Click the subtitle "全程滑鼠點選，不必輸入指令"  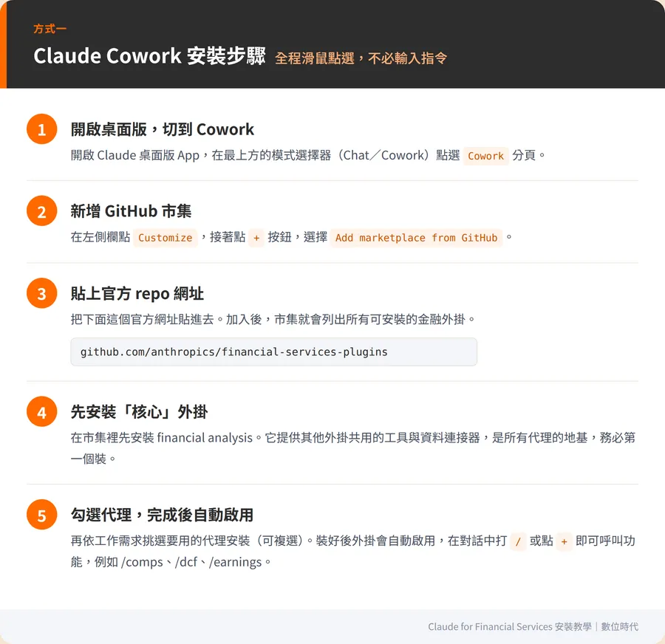361,58
